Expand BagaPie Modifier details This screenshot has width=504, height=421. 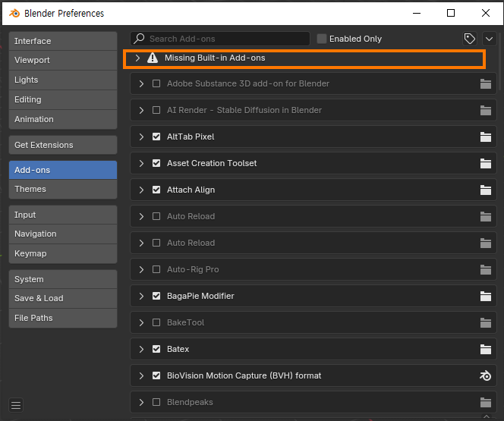click(x=141, y=296)
